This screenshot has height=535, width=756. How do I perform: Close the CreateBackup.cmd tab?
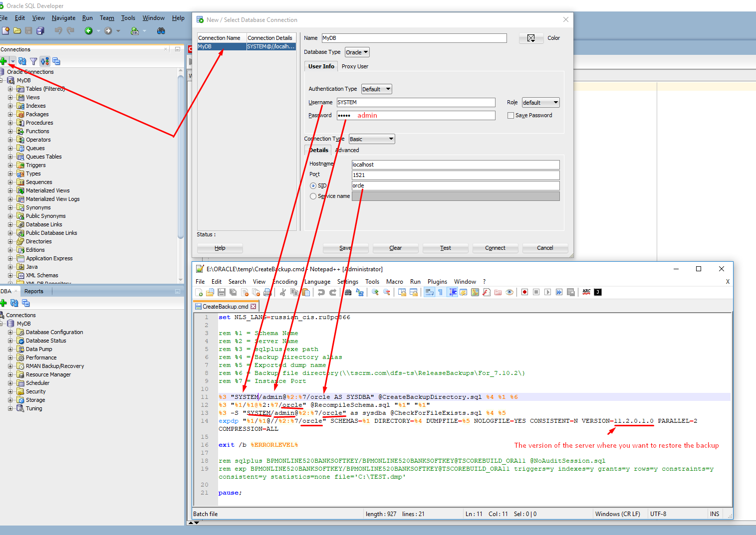[253, 307]
